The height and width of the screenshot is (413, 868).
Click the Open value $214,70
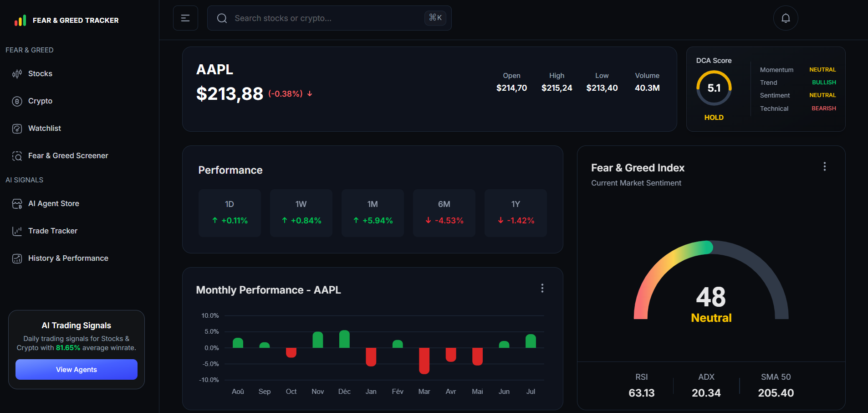click(x=511, y=88)
